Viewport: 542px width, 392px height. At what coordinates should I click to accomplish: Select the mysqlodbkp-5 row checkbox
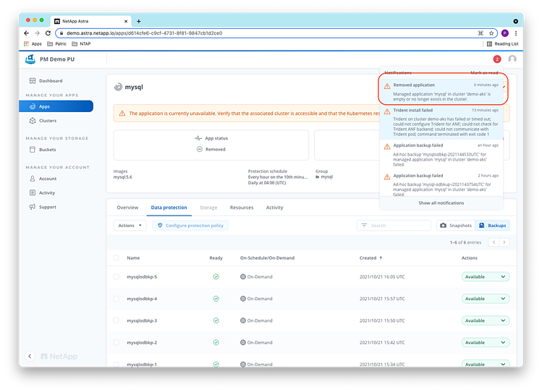[117, 277]
